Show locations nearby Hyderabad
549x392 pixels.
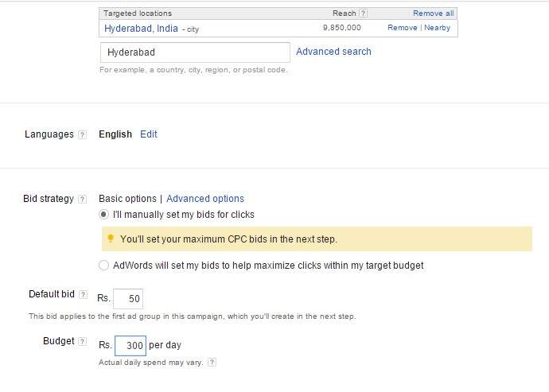(x=437, y=28)
